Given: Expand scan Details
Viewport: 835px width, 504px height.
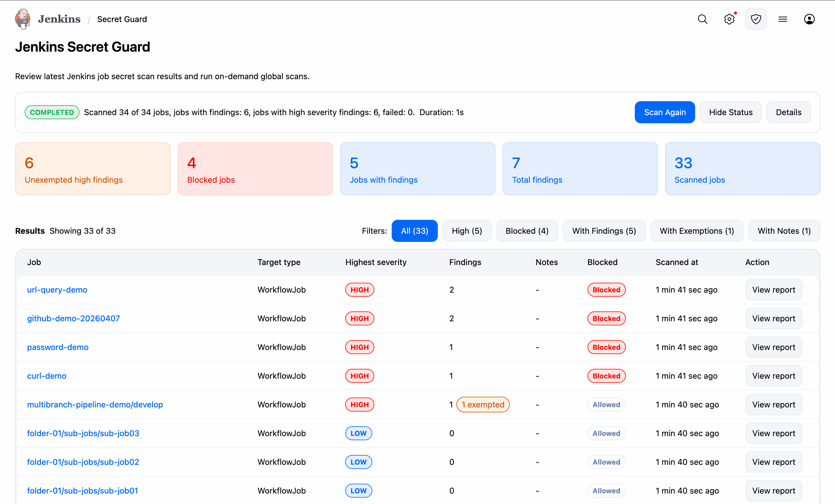Looking at the screenshot, I should click(x=788, y=112).
